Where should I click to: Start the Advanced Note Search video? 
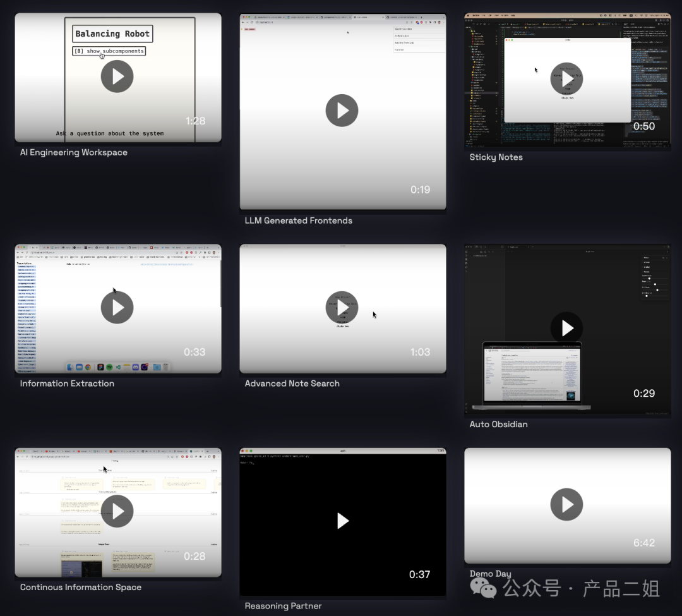pos(342,308)
